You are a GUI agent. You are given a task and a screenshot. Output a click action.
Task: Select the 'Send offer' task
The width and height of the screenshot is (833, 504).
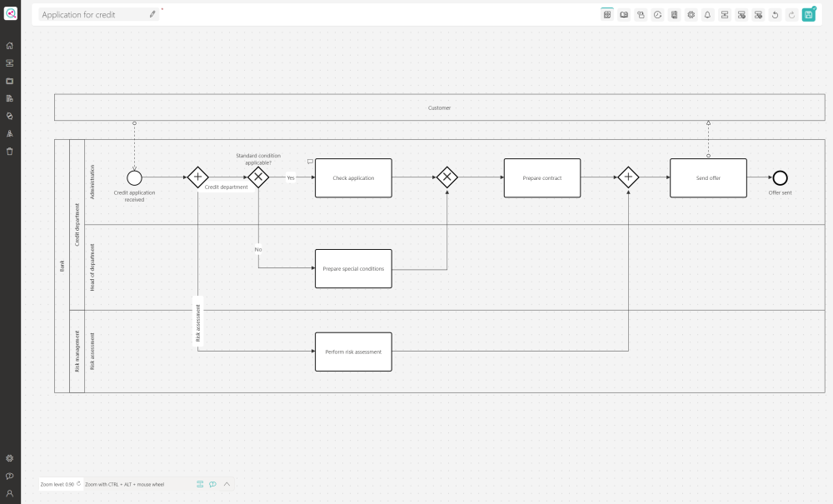(708, 178)
